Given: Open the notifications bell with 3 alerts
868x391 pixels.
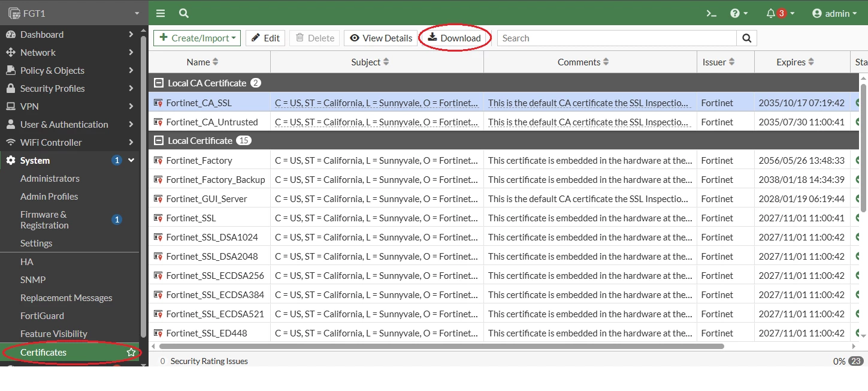Looking at the screenshot, I should (x=780, y=13).
